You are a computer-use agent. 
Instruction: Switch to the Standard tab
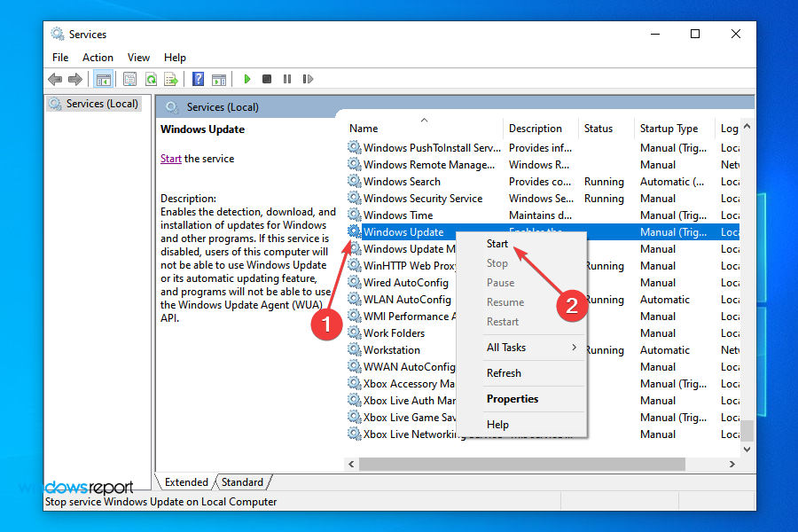[x=242, y=482]
